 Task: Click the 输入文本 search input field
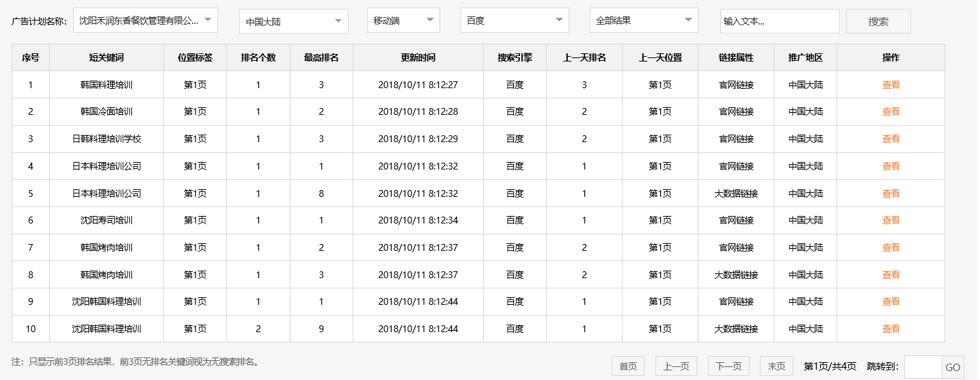(x=779, y=21)
